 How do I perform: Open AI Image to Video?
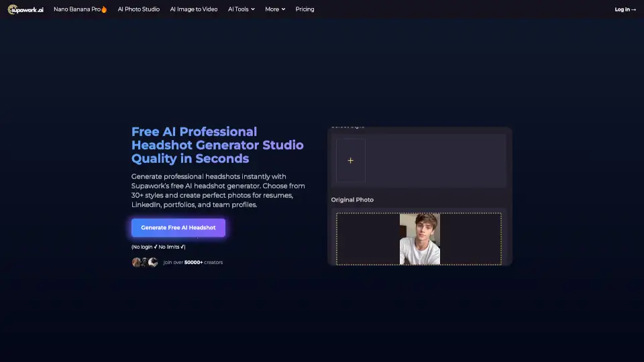[x=193, y=9]
